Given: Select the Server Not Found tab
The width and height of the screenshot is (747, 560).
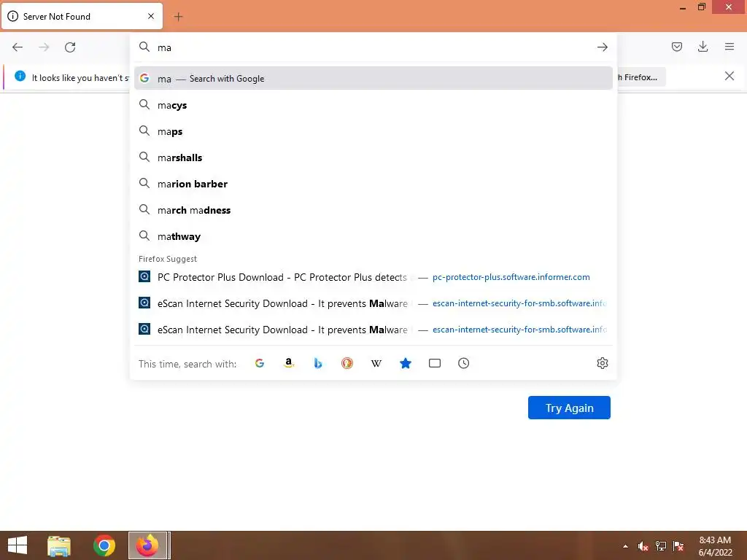Looking at the screenshot, I should [82, 16].
